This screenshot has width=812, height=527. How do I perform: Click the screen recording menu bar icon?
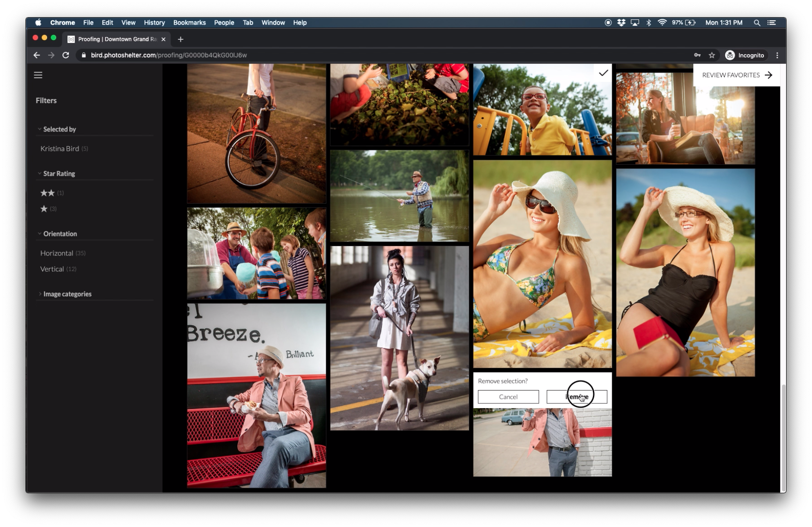point(608,22)
